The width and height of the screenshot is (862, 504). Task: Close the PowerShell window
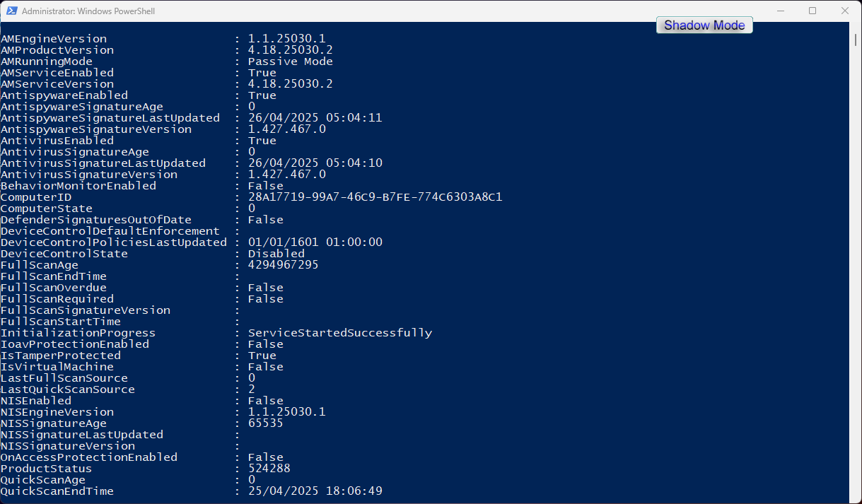point(845,11)
